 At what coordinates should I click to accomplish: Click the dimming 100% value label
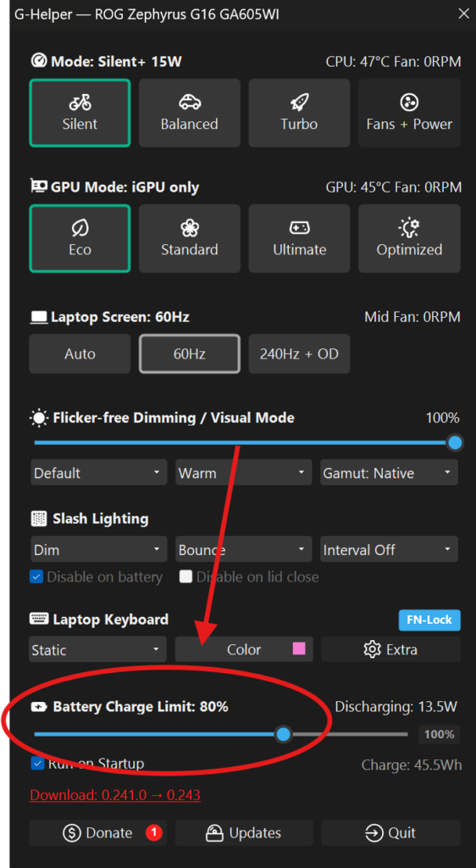(442, 417)
